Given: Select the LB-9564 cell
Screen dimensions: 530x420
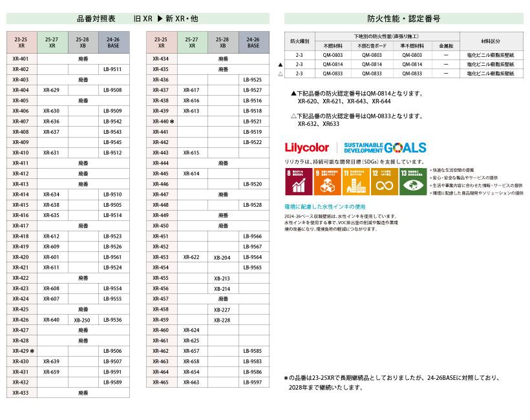Looking at the screenshot, I should pyautogui.click(x=253, y=257).
